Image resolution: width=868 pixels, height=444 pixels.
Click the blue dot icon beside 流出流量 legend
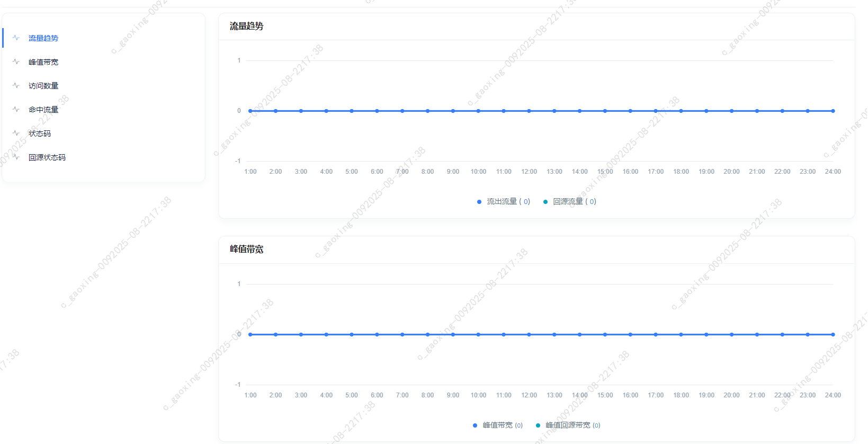[478, 201]
